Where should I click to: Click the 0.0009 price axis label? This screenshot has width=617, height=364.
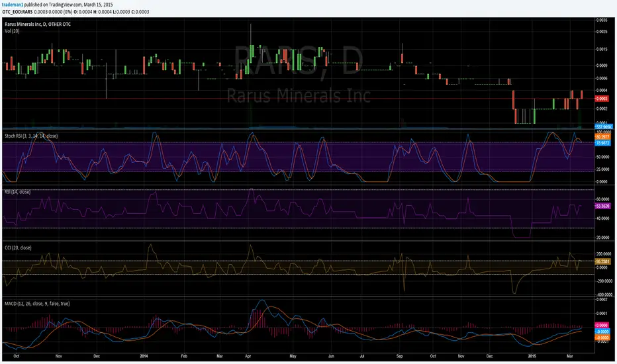click(x=602, y=66)
